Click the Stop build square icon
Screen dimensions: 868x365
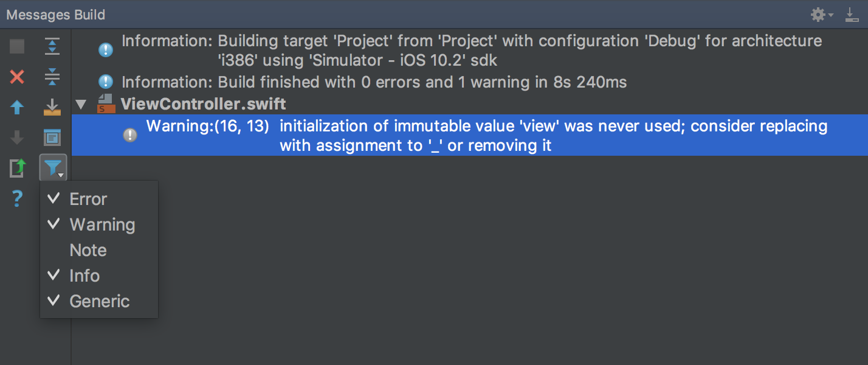(x=17, y=46)
